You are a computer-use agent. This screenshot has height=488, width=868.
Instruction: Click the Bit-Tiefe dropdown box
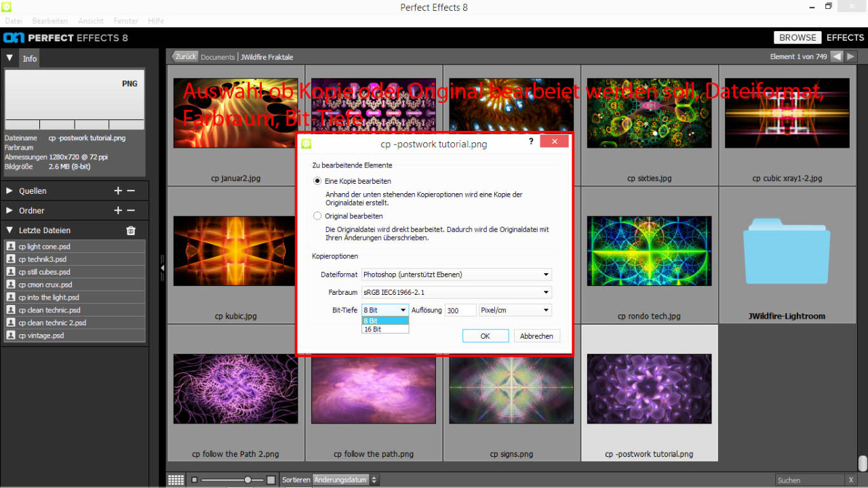point(384,310)
